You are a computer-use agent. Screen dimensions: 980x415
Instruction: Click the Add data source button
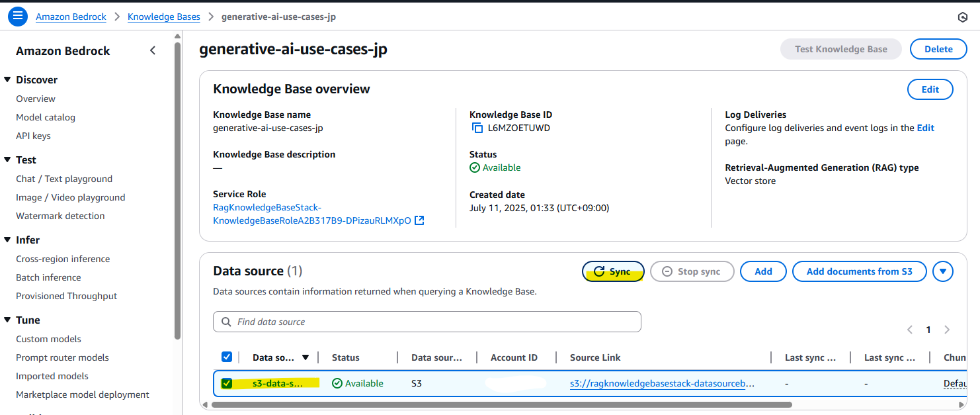pyautogui.click(x=763, y=271)
